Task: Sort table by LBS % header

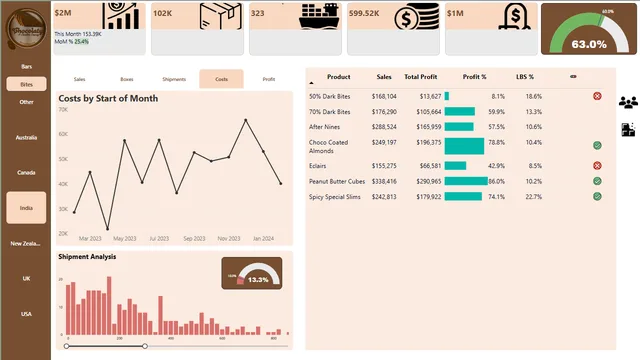Action: [525, 77]
